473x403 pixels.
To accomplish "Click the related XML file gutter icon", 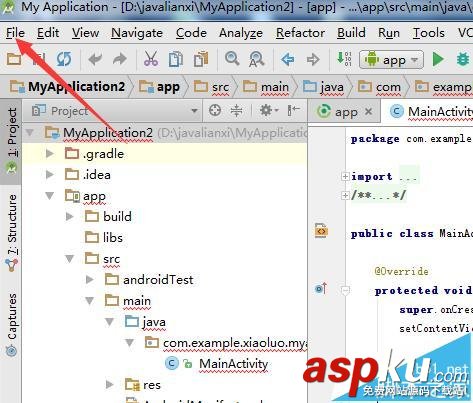I will pyautogui.click(x=321, y=231).
